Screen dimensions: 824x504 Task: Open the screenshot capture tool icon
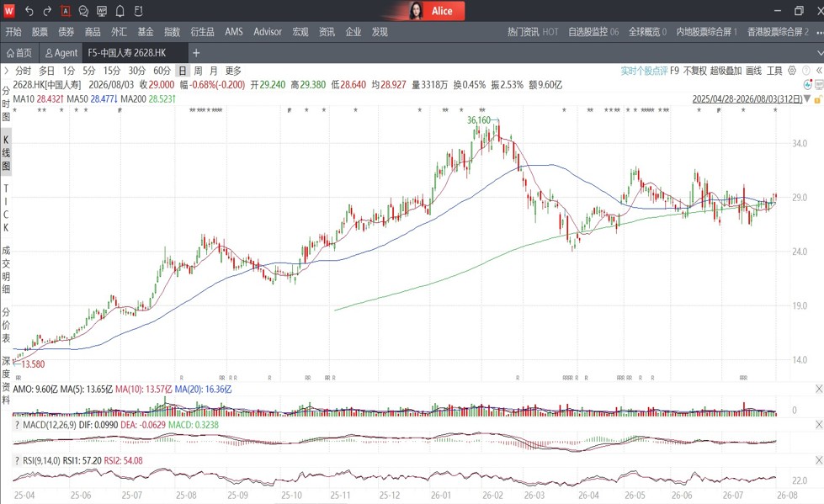point(65,11)
